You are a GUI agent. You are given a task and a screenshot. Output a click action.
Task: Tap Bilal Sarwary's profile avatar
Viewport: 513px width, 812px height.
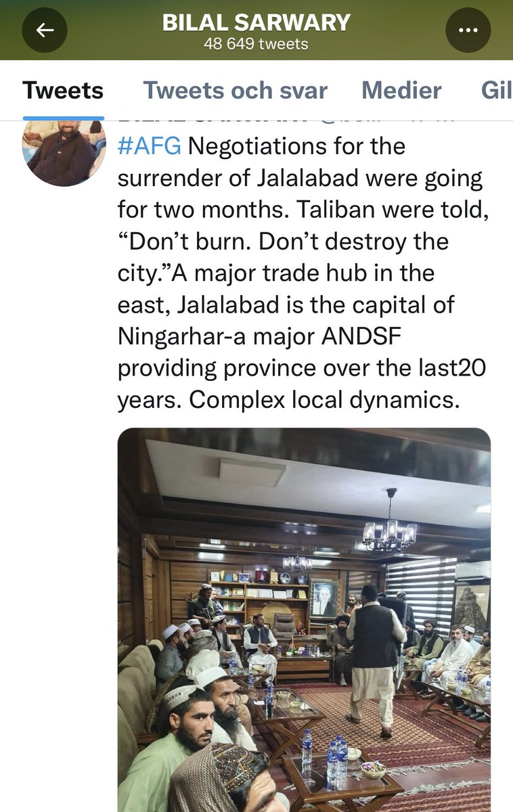pos(64,150)
